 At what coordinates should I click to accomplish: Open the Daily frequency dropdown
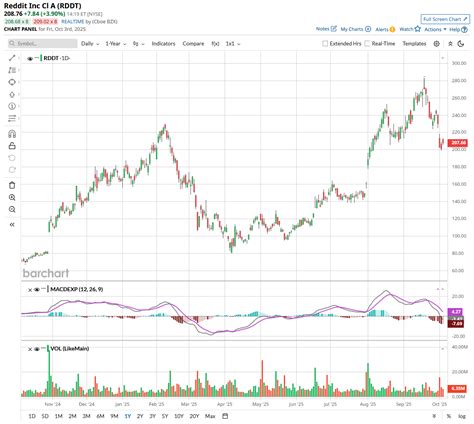[90, 44]
